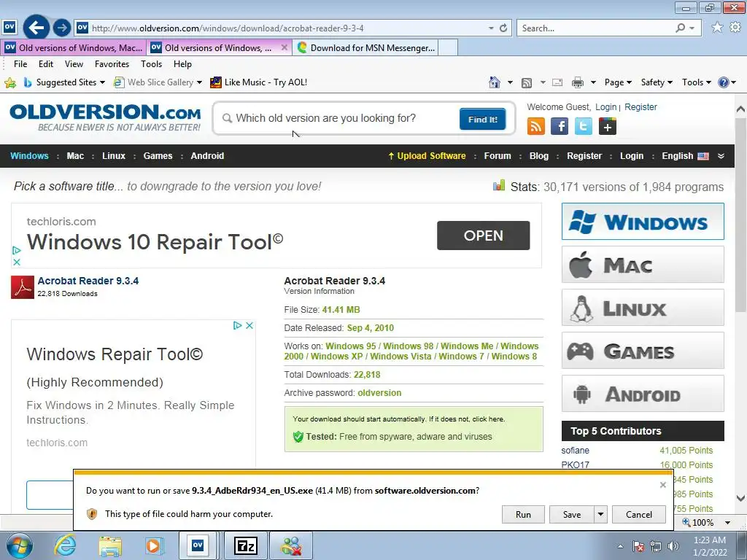Viewport: 747px width, 560px height.
Task: Click the Home icon in command bar
Action: (495, 82)
